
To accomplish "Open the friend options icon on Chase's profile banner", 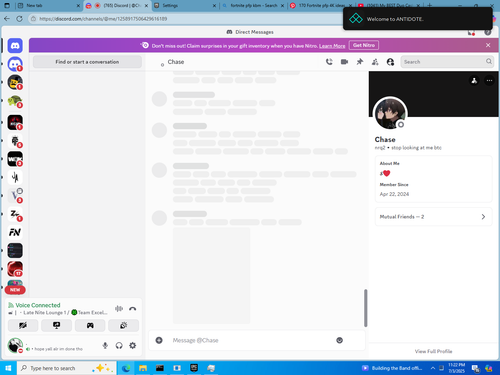I will click(x=474, y=80).
